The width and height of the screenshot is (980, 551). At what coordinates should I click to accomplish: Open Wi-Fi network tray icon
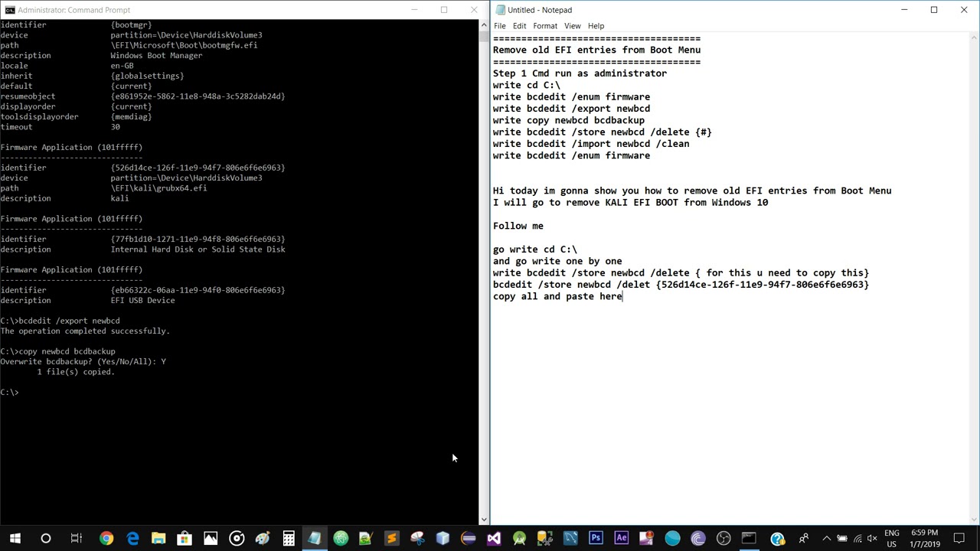point(857,539)
